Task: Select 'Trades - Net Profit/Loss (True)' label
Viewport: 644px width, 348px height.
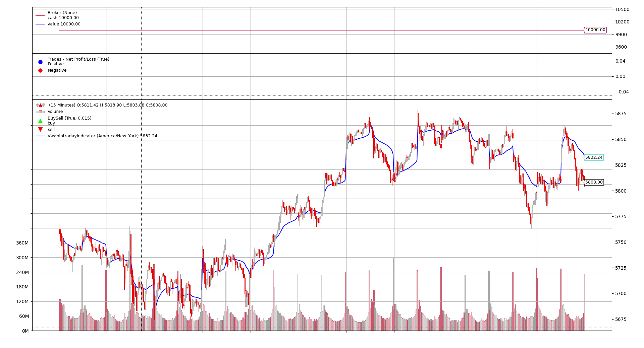Action: tap(78, 59)
